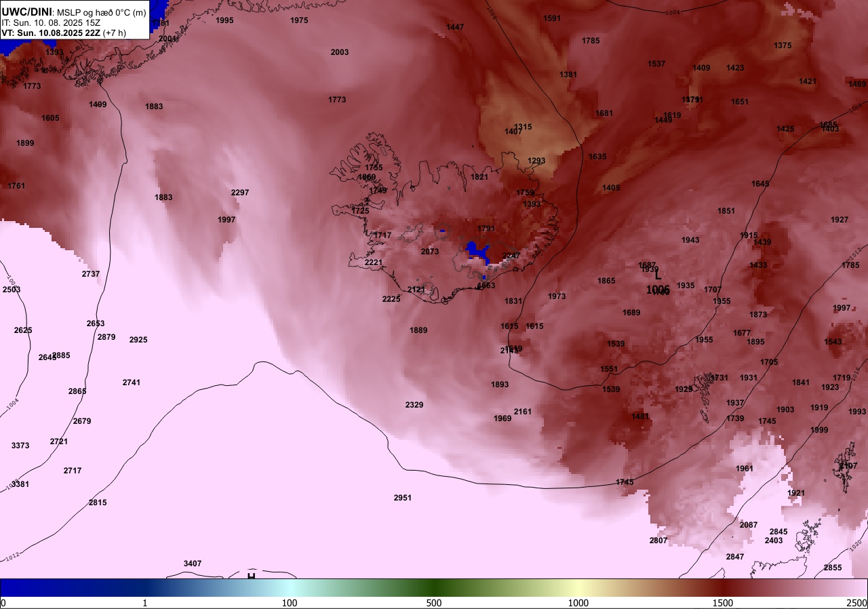Click the height value 1375
This screenshot has height=609, width=868.
click(783, 45)
